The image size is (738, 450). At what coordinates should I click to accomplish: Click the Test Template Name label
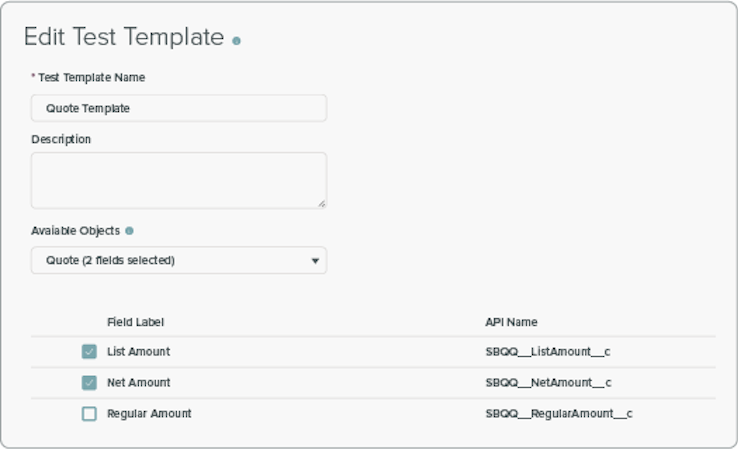92,77
